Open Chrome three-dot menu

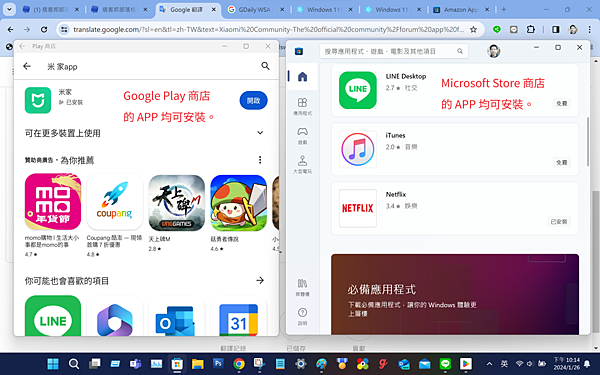pos(590,29)
